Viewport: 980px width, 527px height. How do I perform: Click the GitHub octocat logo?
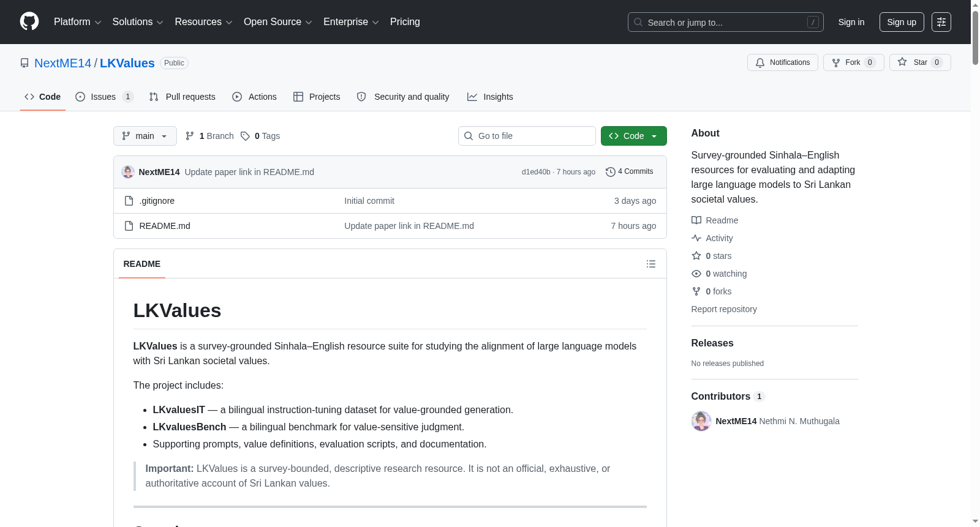pos(29,21)
